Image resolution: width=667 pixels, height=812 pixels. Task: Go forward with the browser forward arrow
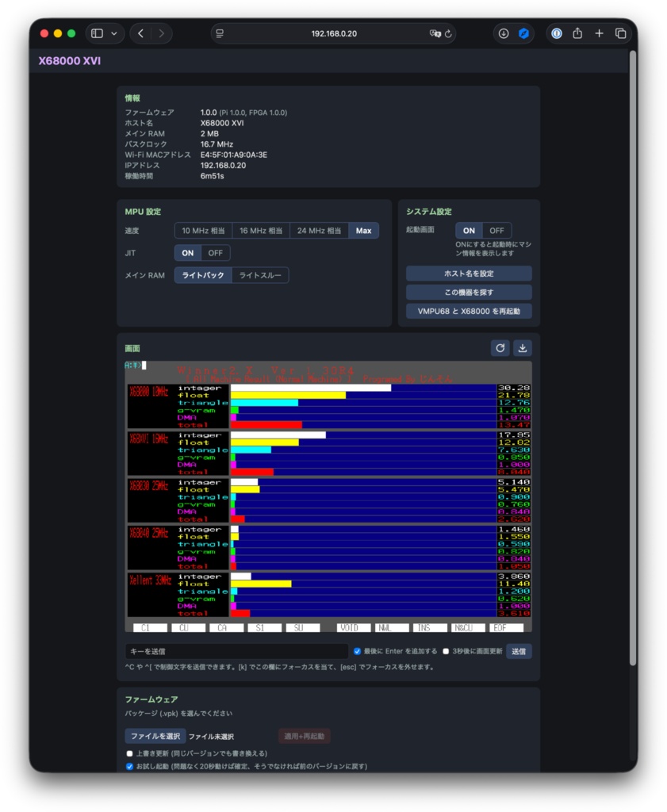162,33
